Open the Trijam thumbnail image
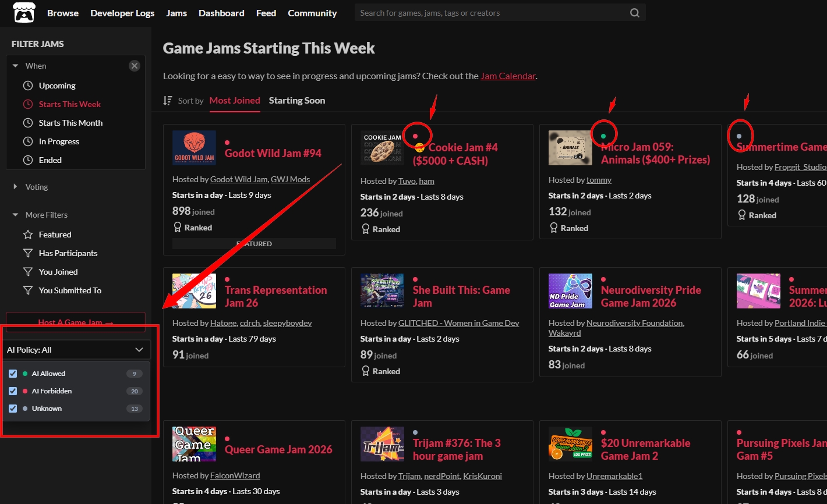The image size is (827, 504). click(x=382, y=444)
